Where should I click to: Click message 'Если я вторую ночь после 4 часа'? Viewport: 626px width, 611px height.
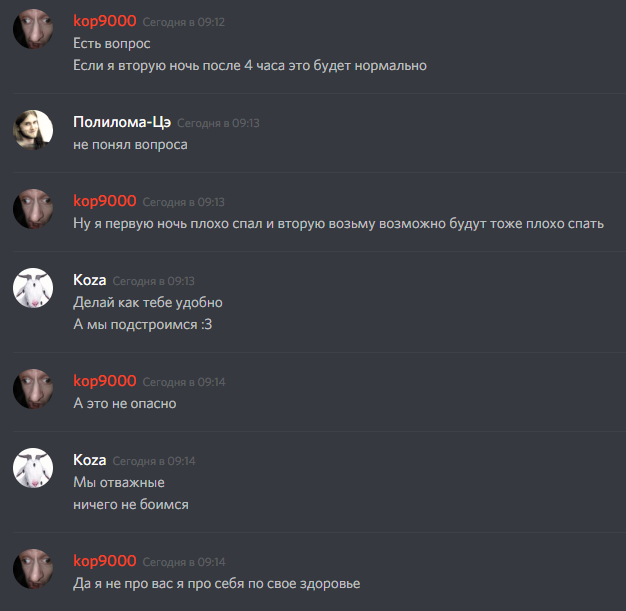coord(250,65)
